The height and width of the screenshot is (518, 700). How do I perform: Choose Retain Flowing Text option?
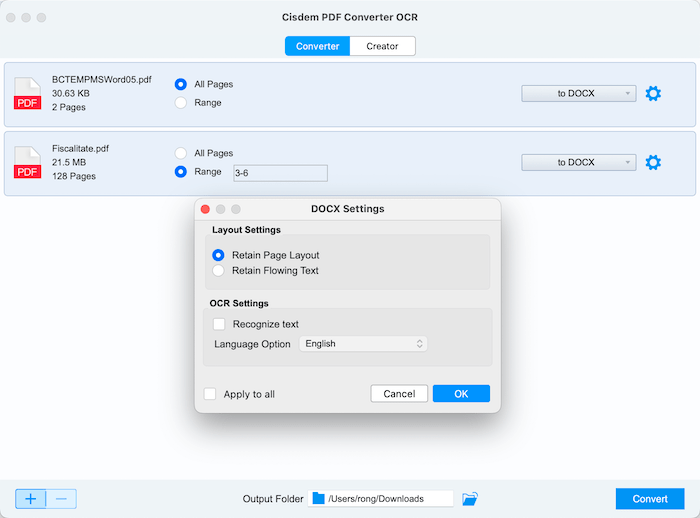(218, 270)
